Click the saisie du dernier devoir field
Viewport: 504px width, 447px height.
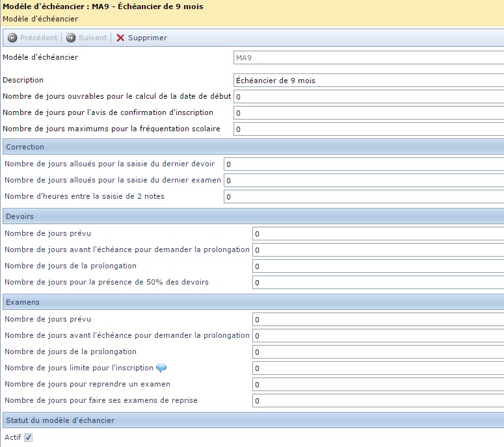click(364, 164)
